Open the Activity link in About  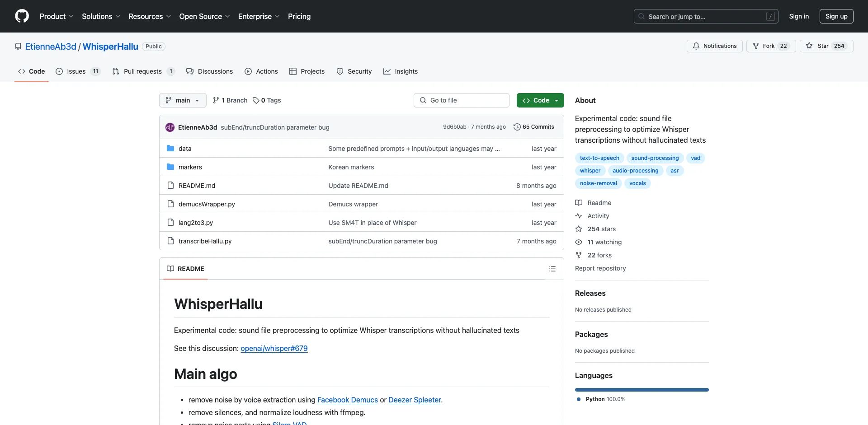(x=592, y=216)
